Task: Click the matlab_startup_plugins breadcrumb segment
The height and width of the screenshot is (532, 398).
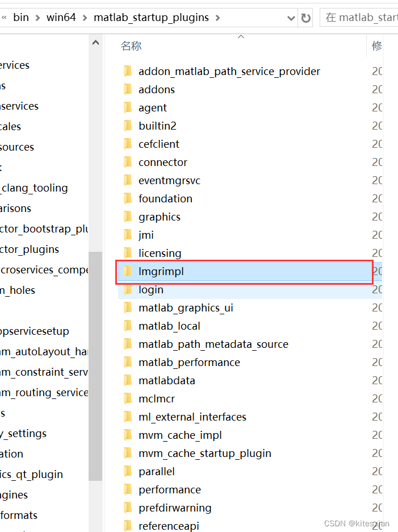Action: [151, 18]
